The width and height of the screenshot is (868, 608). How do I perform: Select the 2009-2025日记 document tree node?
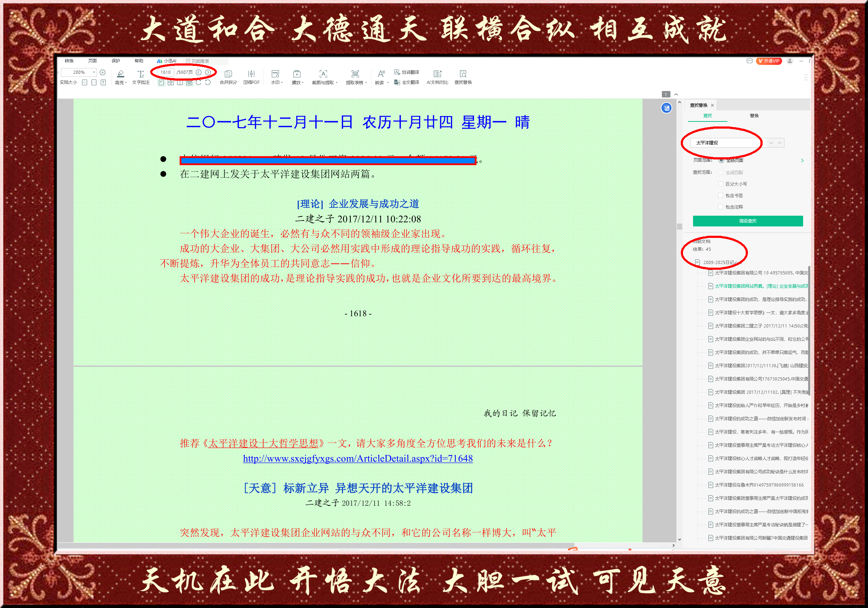718,262
